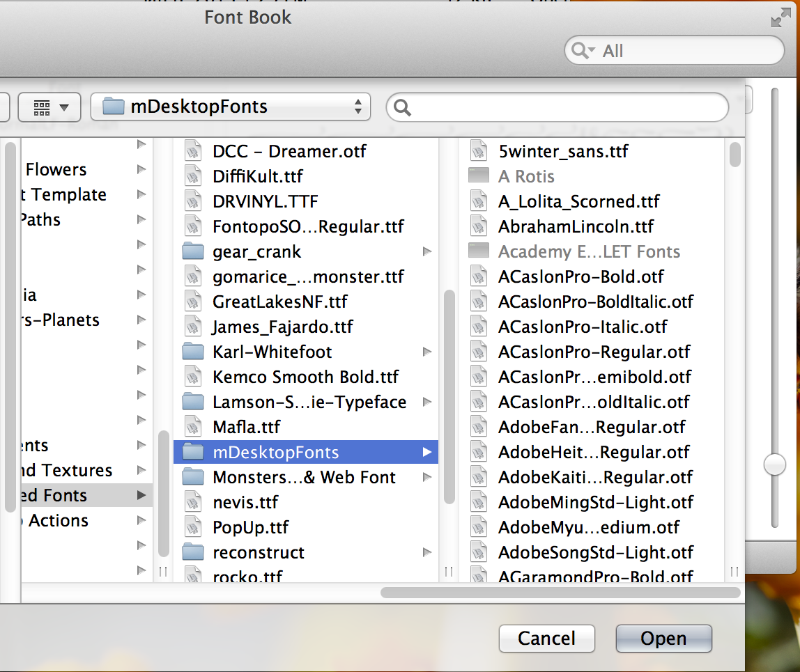
Task: Open the mDesktopFonts path popup menu
Action: (x=231, y=107)
